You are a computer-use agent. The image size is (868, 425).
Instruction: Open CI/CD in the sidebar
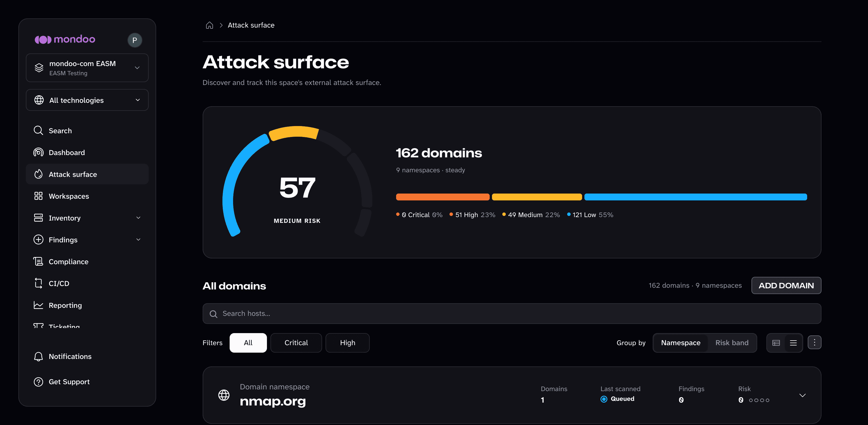tap(87, 283)
